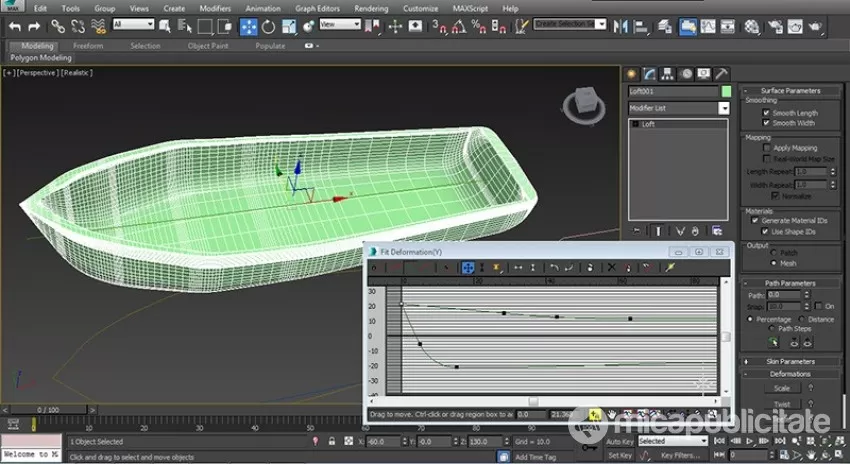
Task: Activate Select and Move in main toolbar
Action: [249, 26]
